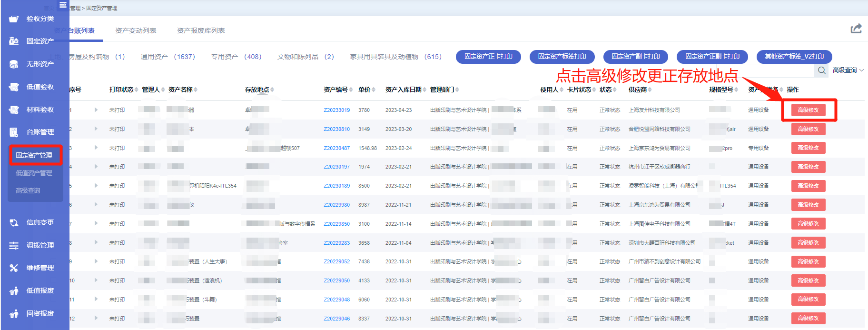Select the 家具用具装具及动植物 (615) category tab
868x330 pixels.
pos(396,57)
